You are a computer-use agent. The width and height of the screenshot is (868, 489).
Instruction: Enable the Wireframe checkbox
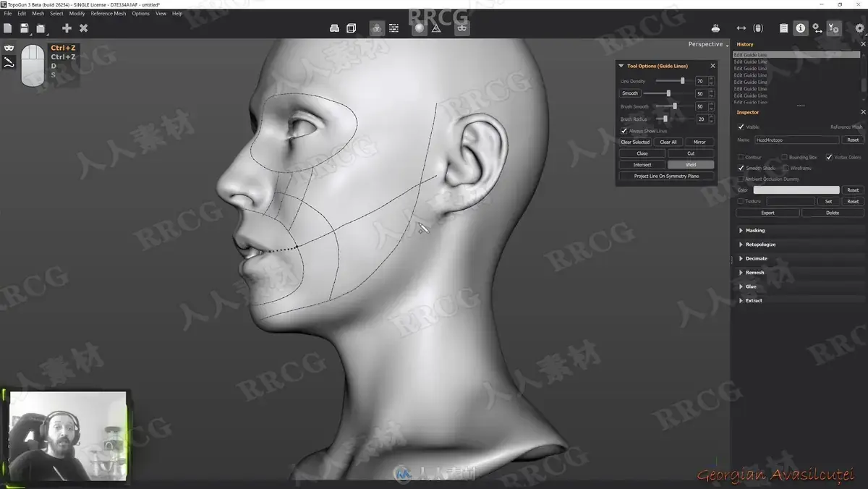(x=785, y=168)
